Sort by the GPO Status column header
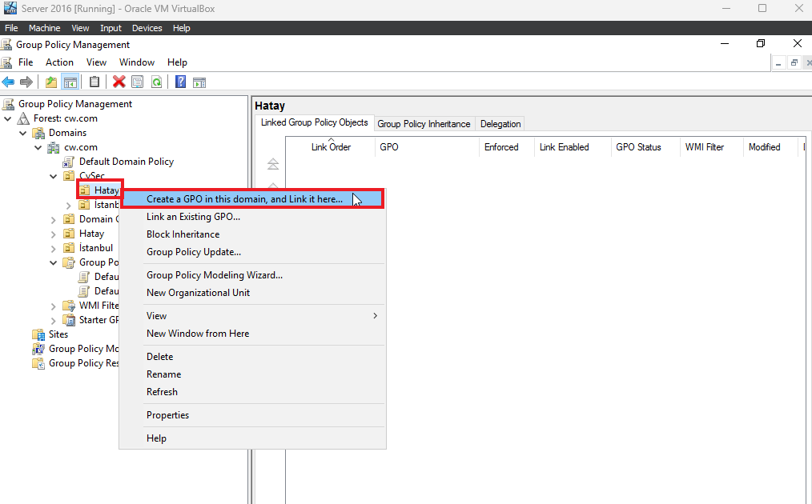The height and width of the screenshot is (504, 812). click(645, 147)
